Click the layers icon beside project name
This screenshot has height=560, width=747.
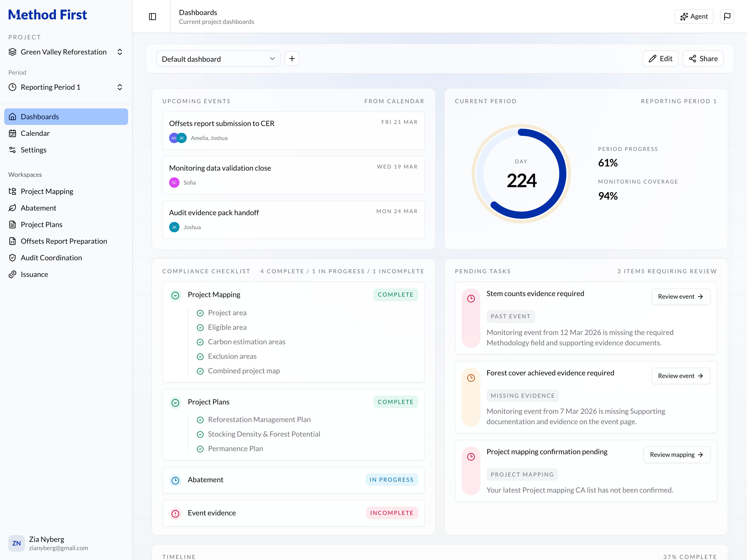[x=12, y=52]
